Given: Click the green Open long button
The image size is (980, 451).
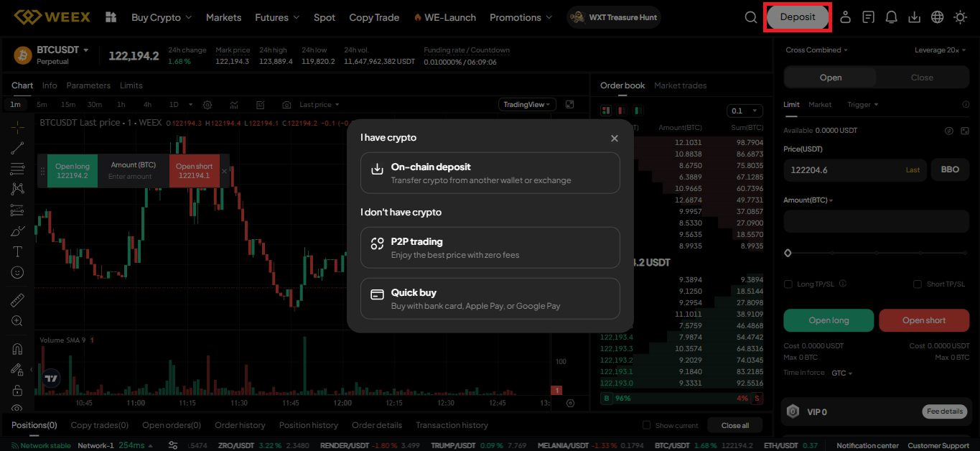Looking at the screenshot, I should (x=829, y=320).
